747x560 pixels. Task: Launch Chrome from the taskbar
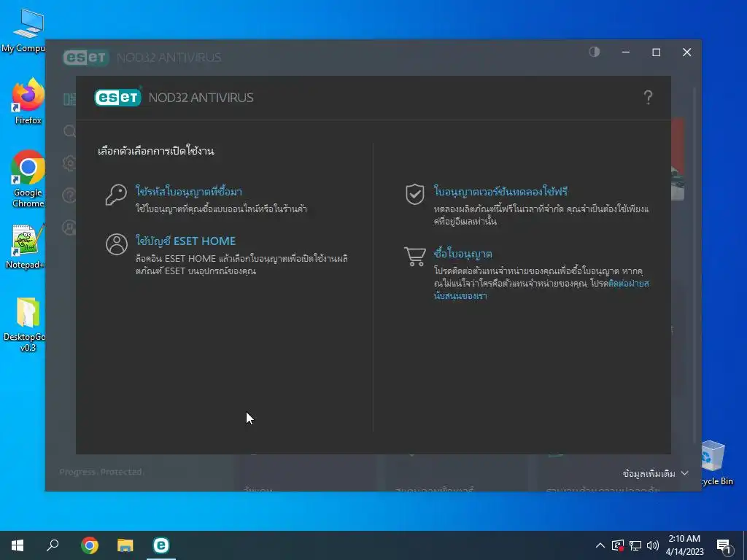pyautogui.click(x=90, y=545)
